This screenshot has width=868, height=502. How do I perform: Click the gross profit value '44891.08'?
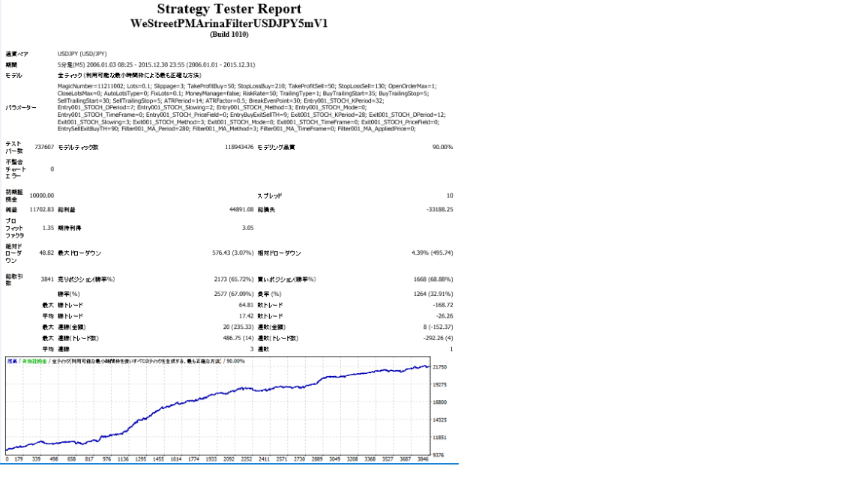[241, 210]
